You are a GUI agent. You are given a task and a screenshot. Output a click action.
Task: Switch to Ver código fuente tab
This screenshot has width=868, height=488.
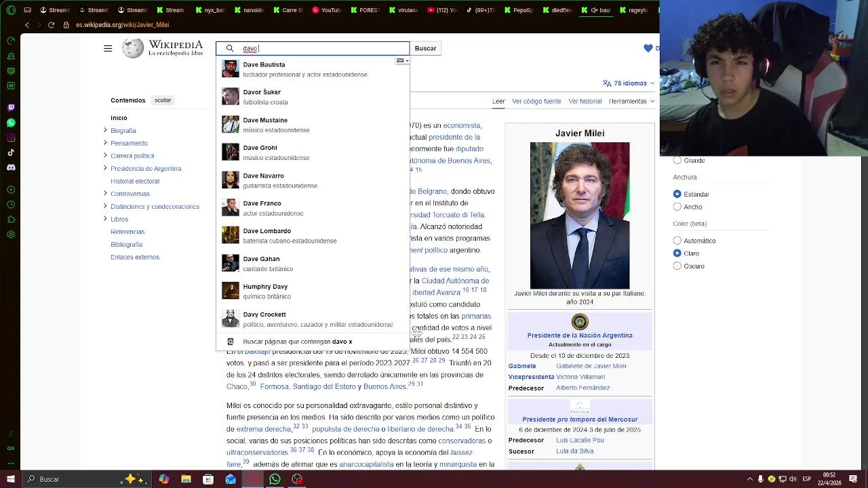[536, 101]
